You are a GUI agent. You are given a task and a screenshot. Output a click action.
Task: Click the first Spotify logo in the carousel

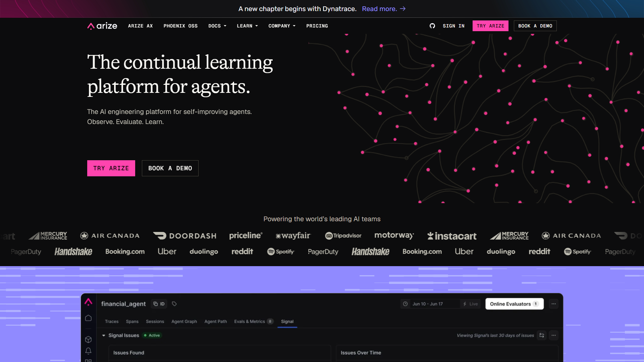pos(280,251)
